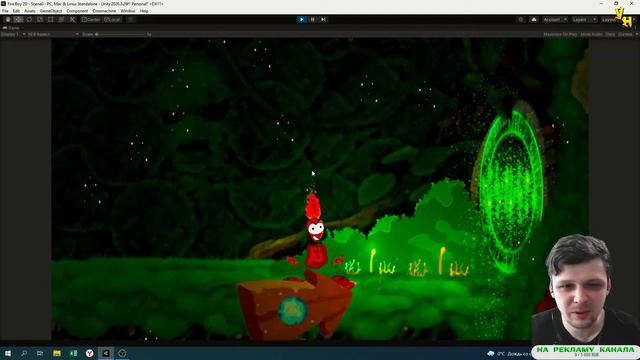The image size is (640, 360).
Task: Open the Component menu
Action: tap(77, 11)
